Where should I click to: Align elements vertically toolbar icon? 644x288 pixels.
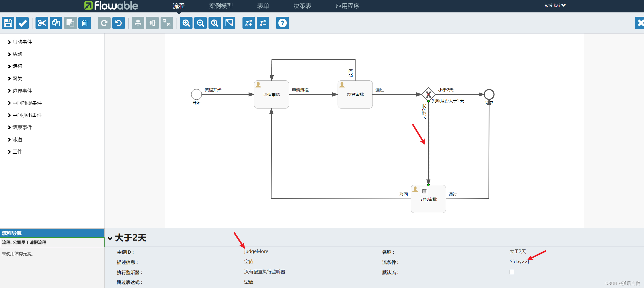[138, 23]
